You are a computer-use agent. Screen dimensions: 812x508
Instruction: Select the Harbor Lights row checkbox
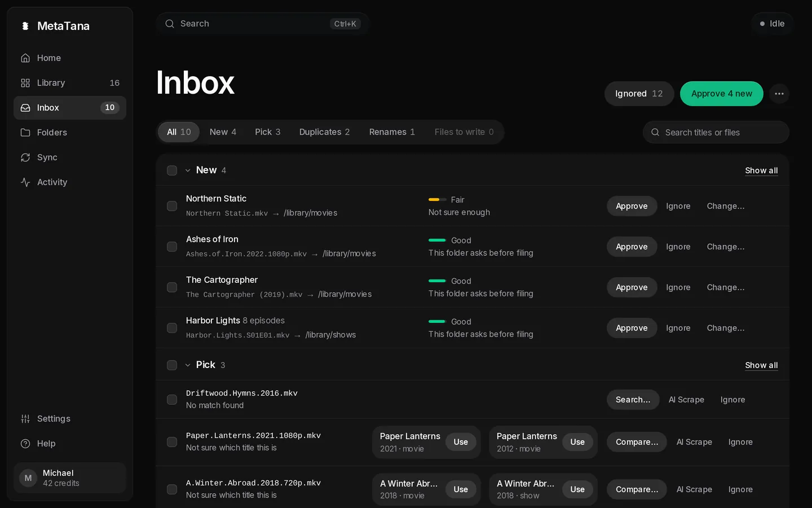tap(172, 328)
